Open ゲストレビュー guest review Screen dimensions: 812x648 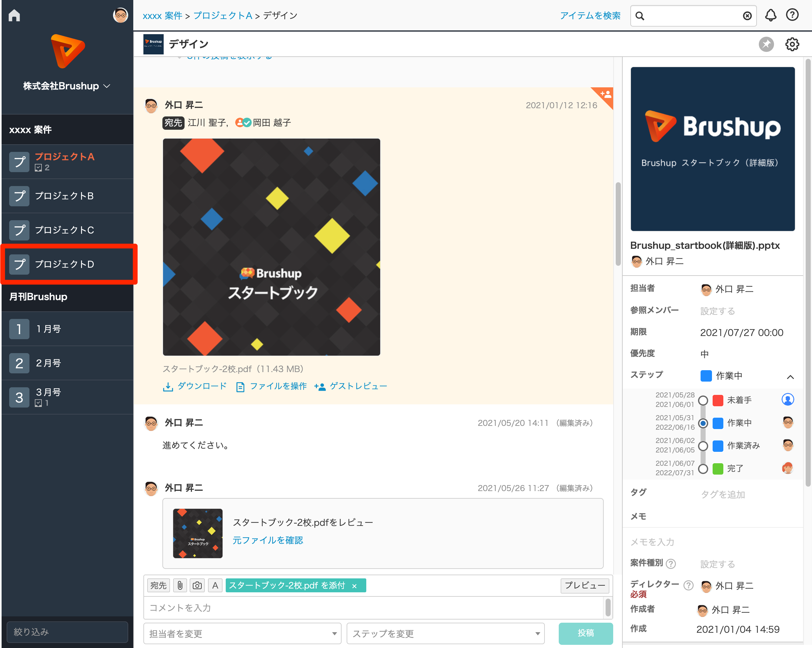(351, 386)
